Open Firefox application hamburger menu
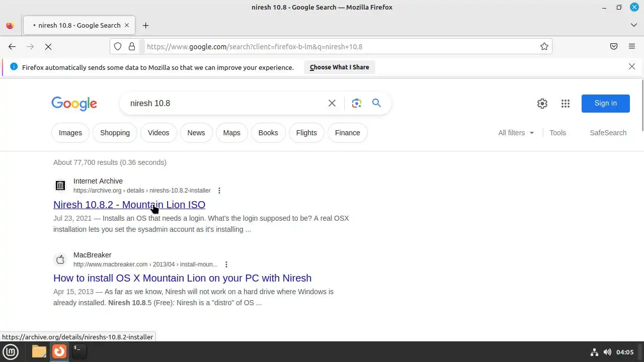The width and height of the screenshot is (644, 362). tap(632, 47)
